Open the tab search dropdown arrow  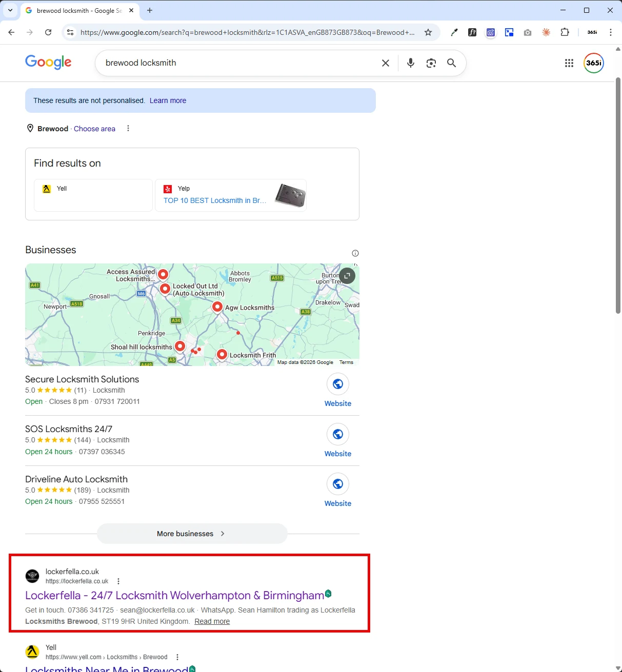click(x=10, y=10)
